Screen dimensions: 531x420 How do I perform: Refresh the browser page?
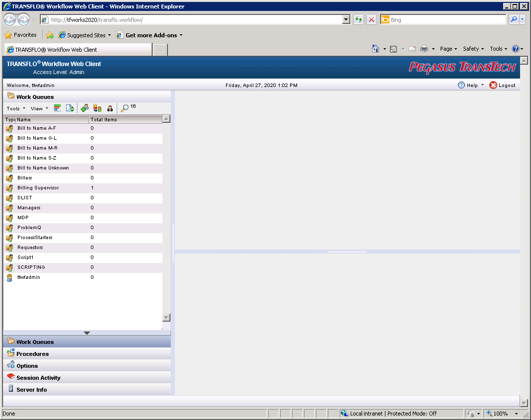(358, 19)
